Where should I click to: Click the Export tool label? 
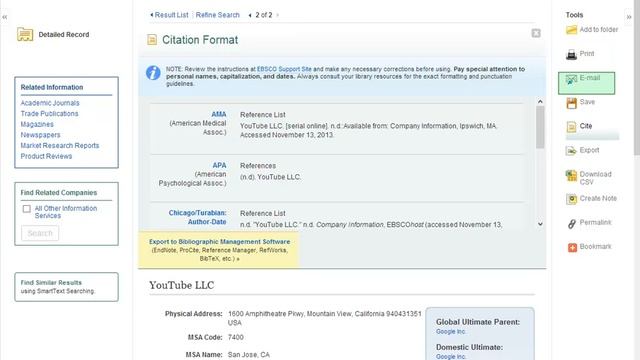589,150
